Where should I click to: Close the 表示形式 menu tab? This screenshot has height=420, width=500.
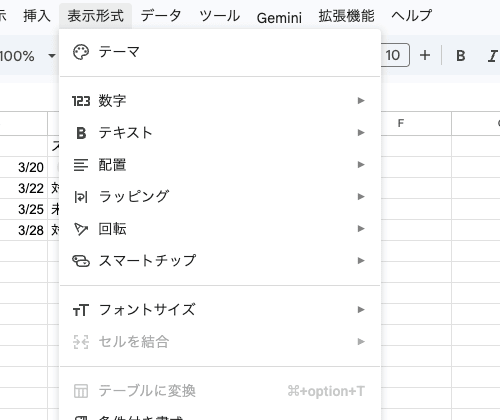click(x=96, y=16)
